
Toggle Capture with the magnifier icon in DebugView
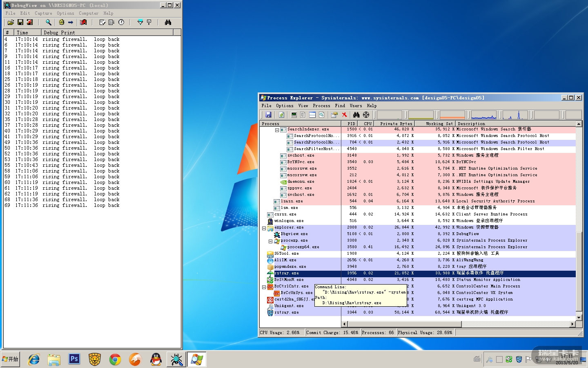click(49, 22)
